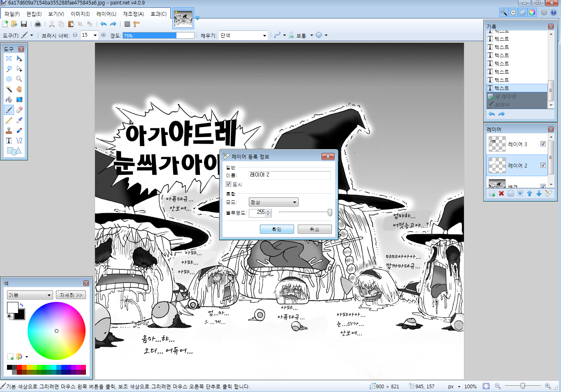Cancel the dialog with 취소
Screen dimensions: 561x392
coord(315,229)
